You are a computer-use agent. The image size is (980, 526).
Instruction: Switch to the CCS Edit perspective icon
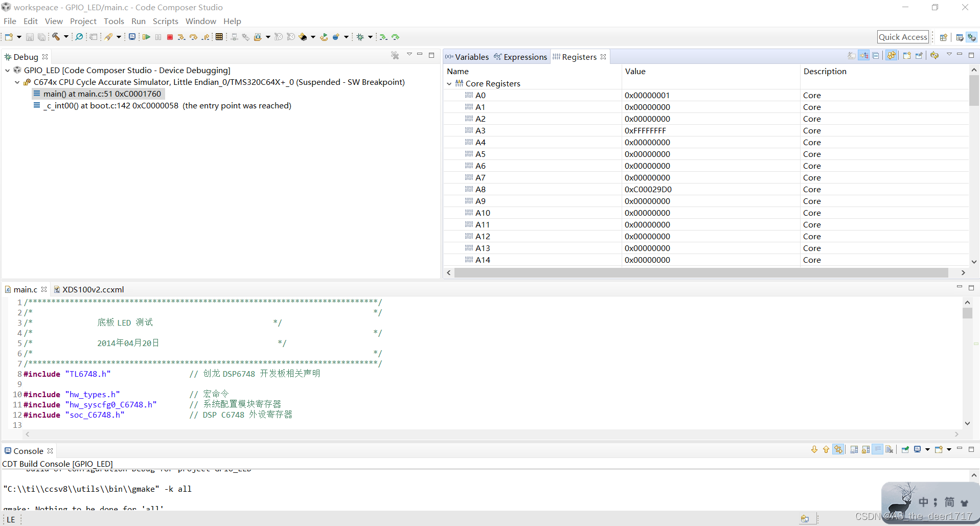[x=960, y=37]
